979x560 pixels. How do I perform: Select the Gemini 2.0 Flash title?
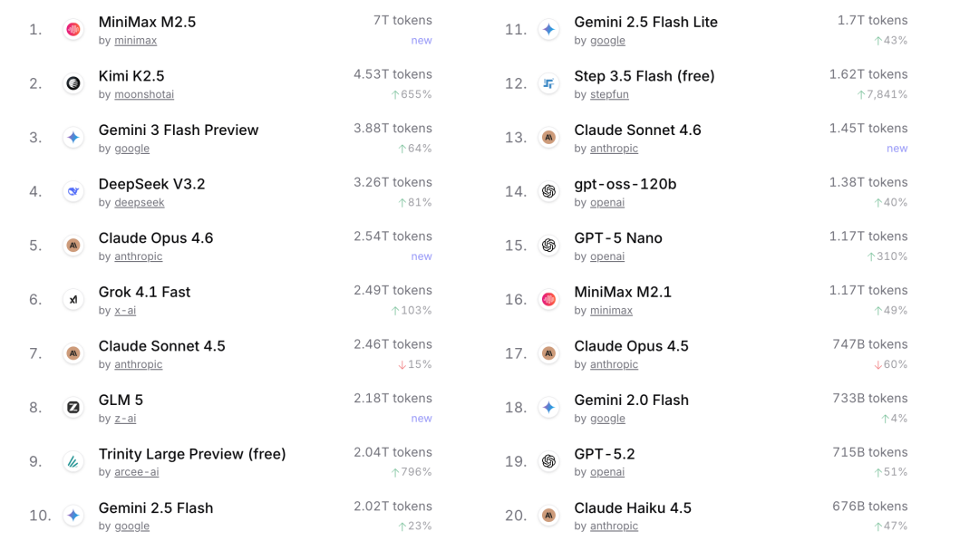(631, 400)
